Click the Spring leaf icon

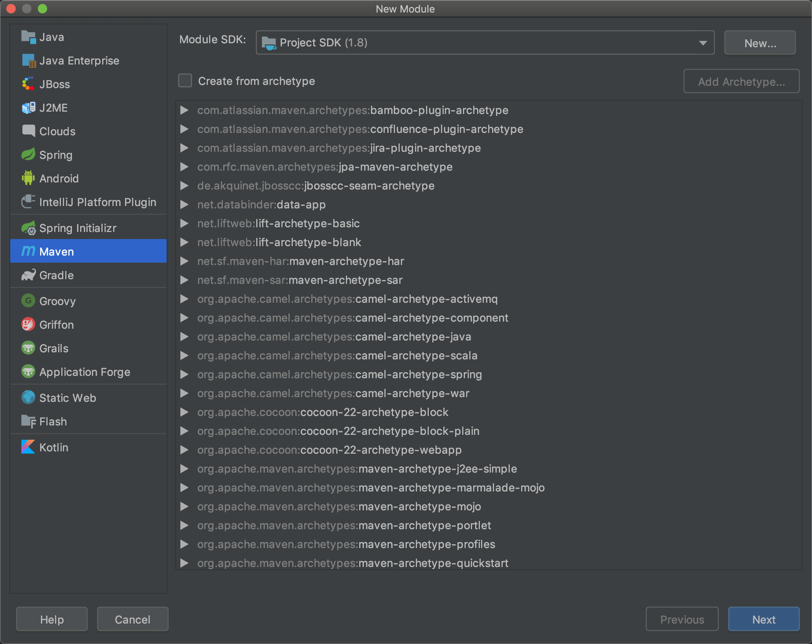click(28, 155)
